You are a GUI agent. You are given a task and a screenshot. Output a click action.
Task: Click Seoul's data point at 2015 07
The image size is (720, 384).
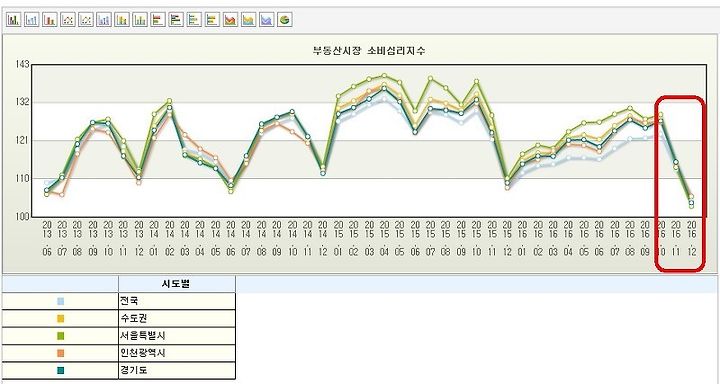coord(430,78)
